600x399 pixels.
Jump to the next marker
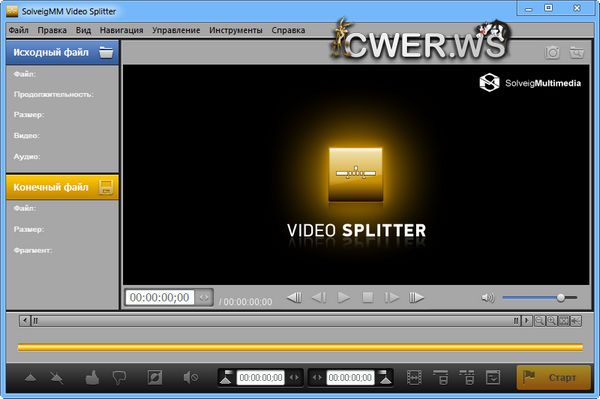click(416, 297)
